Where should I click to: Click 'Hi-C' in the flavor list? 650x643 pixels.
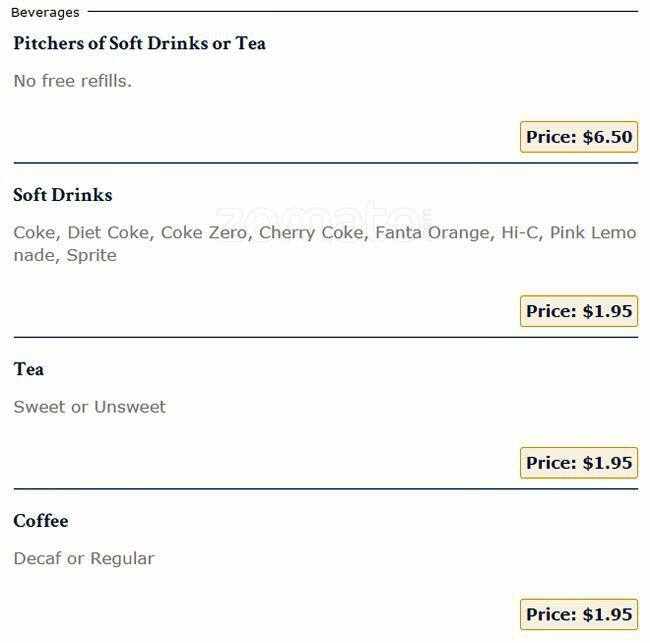pyautogui.click(x=519, y=233)
